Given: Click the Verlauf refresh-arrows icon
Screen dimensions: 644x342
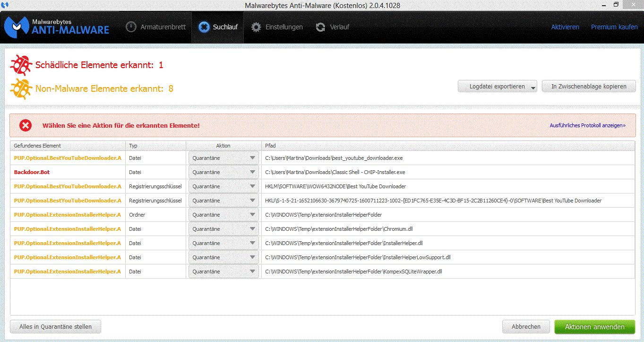Looking at the screenshot, I should click(320, 27).
